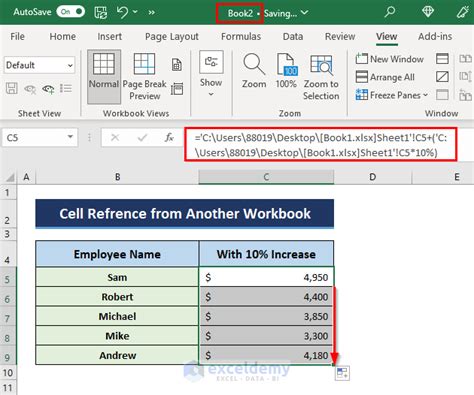Click the Sheet View options list icon
The image size is (474, 395).
coord(66,89)
